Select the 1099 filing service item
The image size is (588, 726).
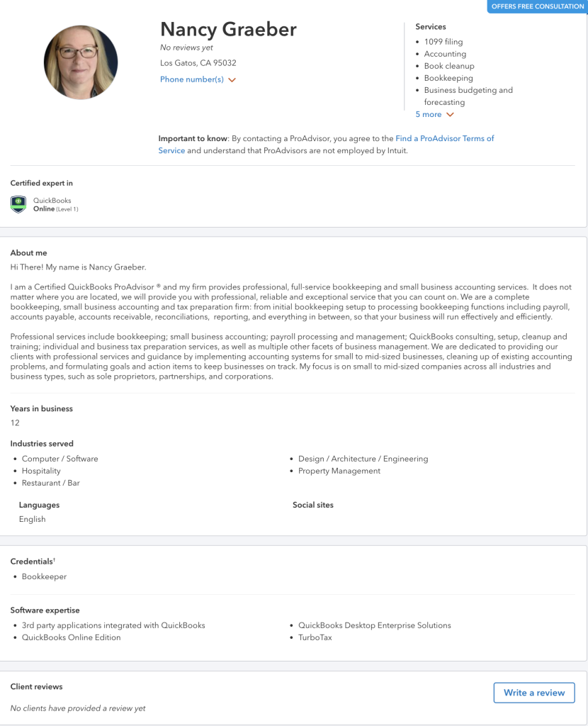pyautogui.click(x=443, y=42)
